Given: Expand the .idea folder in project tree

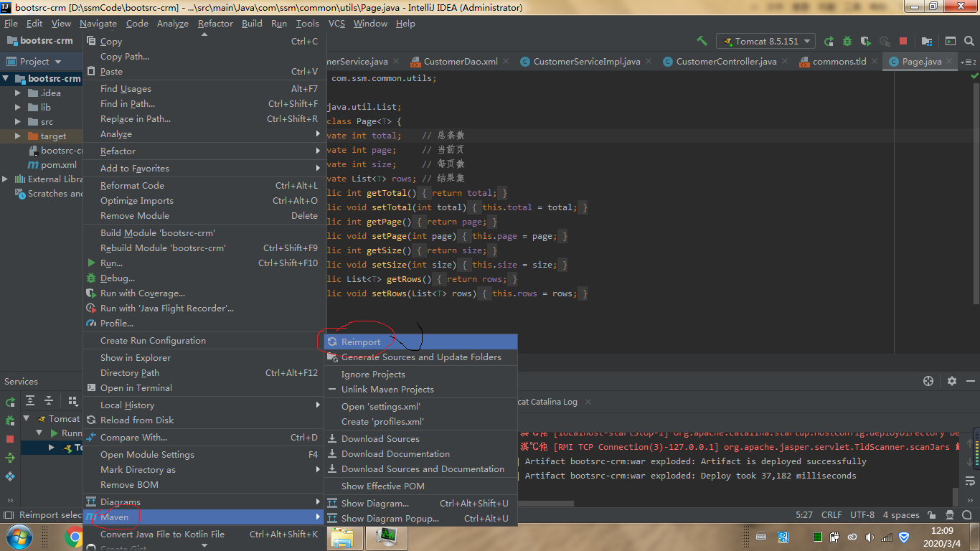Looking at the screenshot, I should (x=19, y=93).
